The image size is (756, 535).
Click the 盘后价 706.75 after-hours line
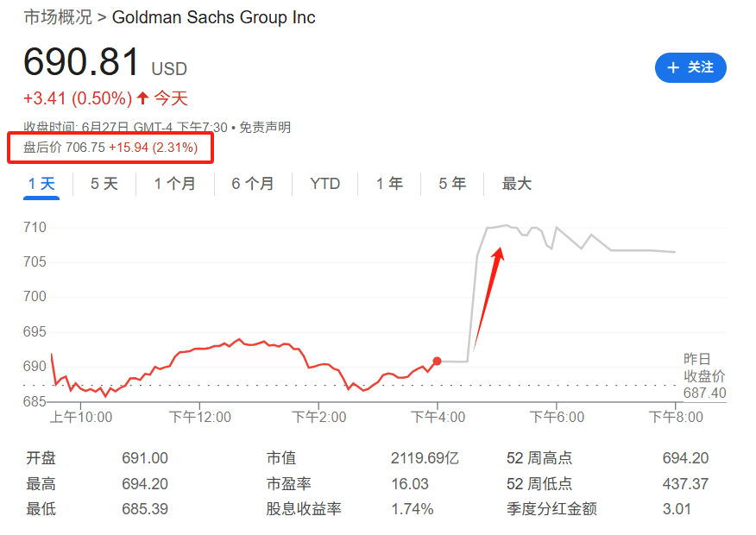click(x=110, y=148)
